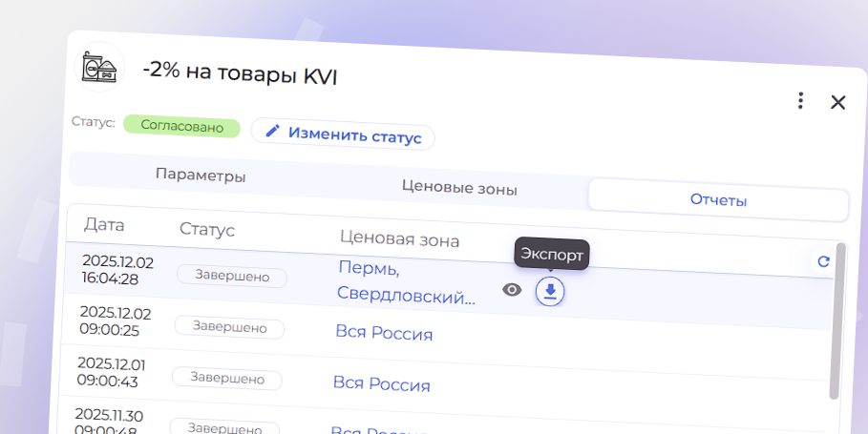Open Вся Россия link dated 2025.12.02

pyautogui.click(x=384, y=333)
